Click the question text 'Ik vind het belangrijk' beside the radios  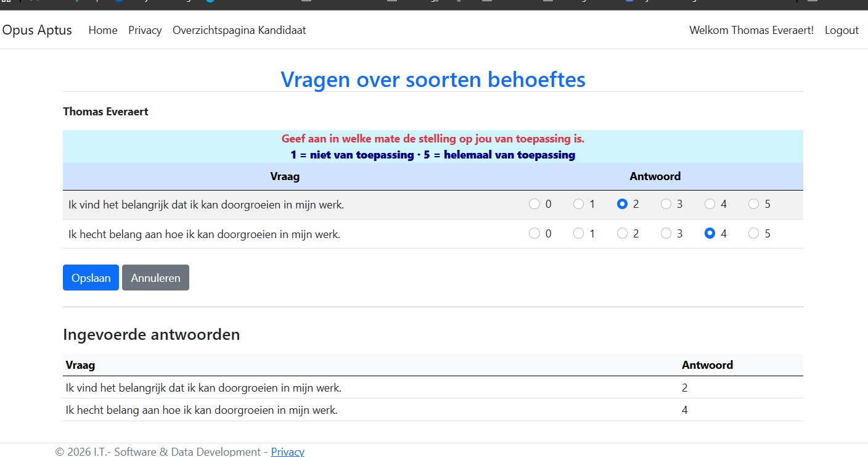(207, 205)
